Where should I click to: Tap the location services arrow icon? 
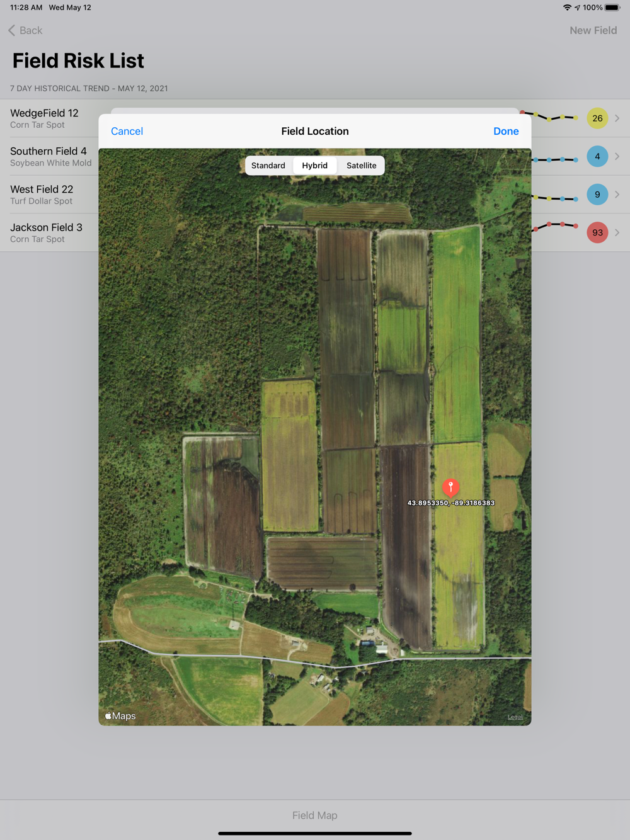click(577, 8)
